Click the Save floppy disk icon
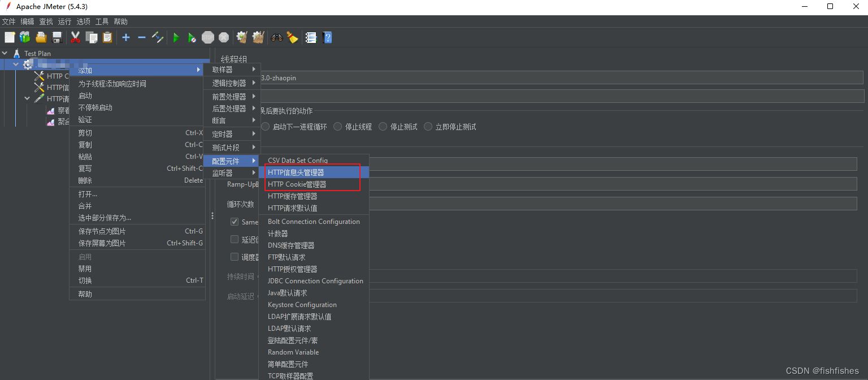 coord(57,37)
